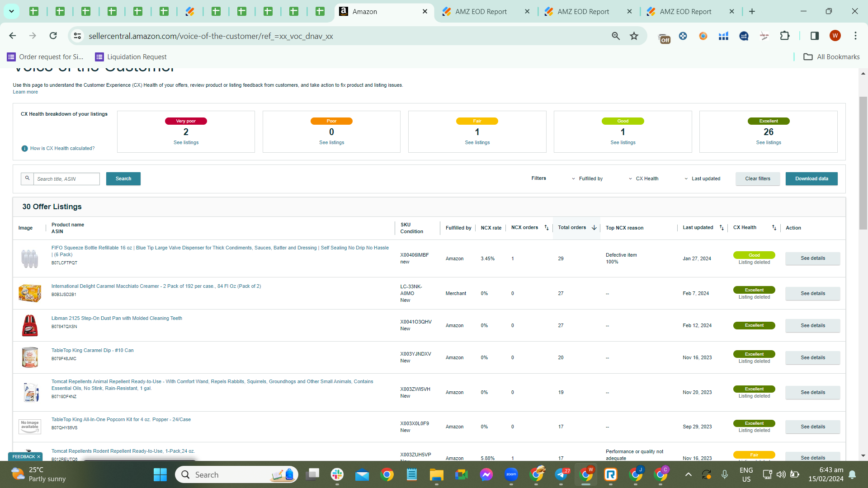Click the page vertical scrollbar thumb
The height and width of the screenshot is (488, 868).
(x=863, y=163)
